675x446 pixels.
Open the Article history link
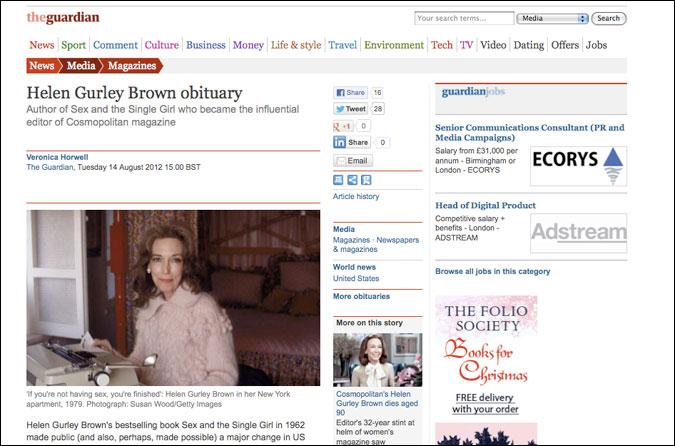click(x=356, y=197)
